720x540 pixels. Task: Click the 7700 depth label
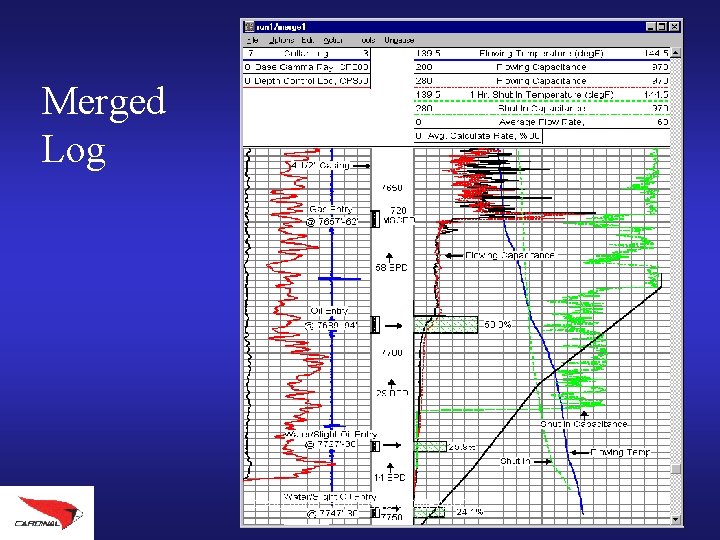click(x=392, y=353)
